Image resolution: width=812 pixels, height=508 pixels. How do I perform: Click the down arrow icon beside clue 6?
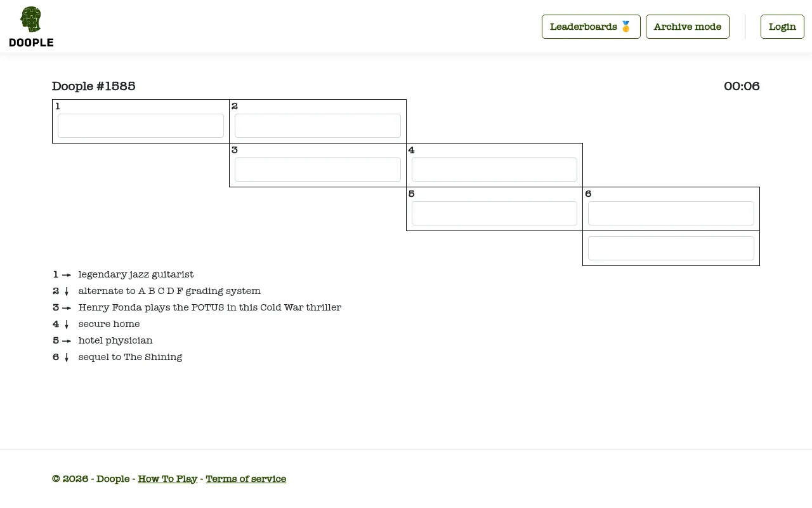(x=67, y=358)
